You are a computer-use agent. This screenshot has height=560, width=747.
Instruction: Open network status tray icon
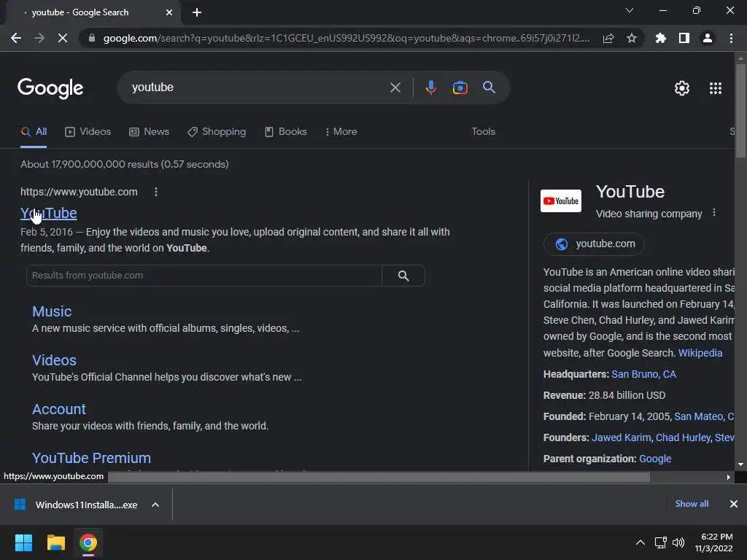(x=660, y=542)
